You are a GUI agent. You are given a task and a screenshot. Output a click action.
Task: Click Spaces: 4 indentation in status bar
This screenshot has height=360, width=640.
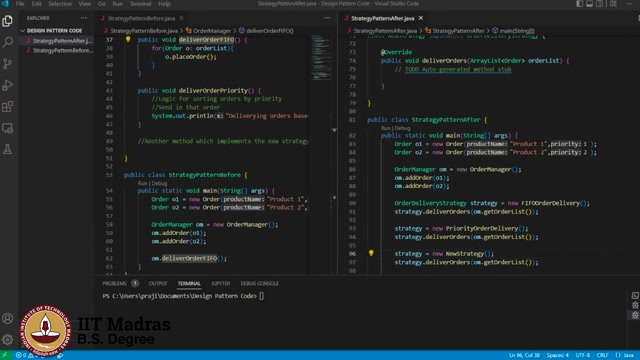(558, 355)
